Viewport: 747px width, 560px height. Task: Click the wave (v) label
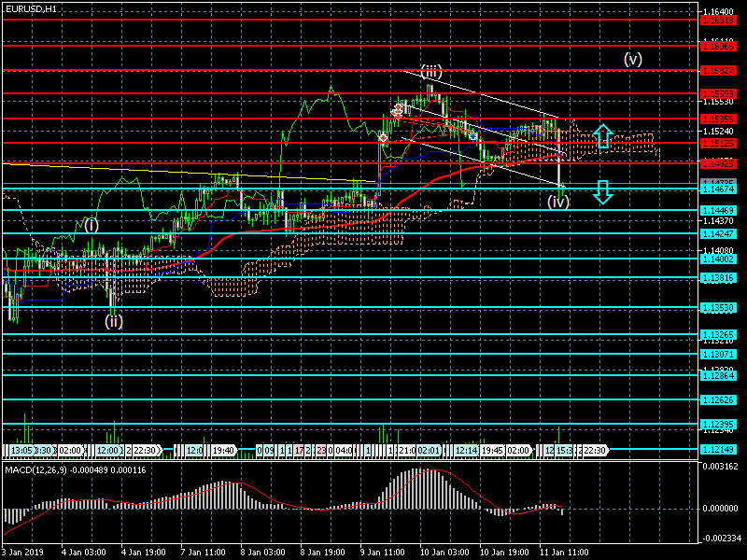coord(633,59)
